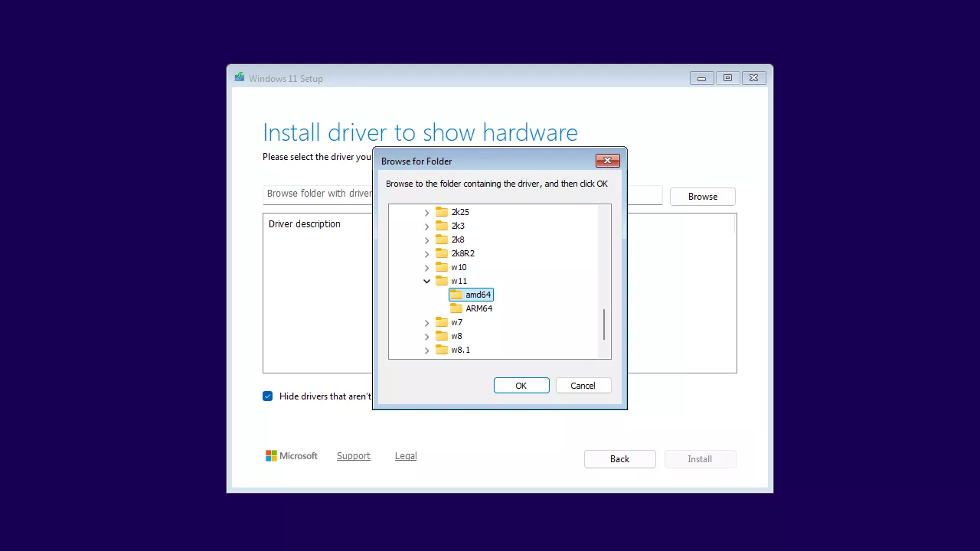Close the Browse for Folder dialog
Screen dimensions: 980x551
tap(607, 161)
